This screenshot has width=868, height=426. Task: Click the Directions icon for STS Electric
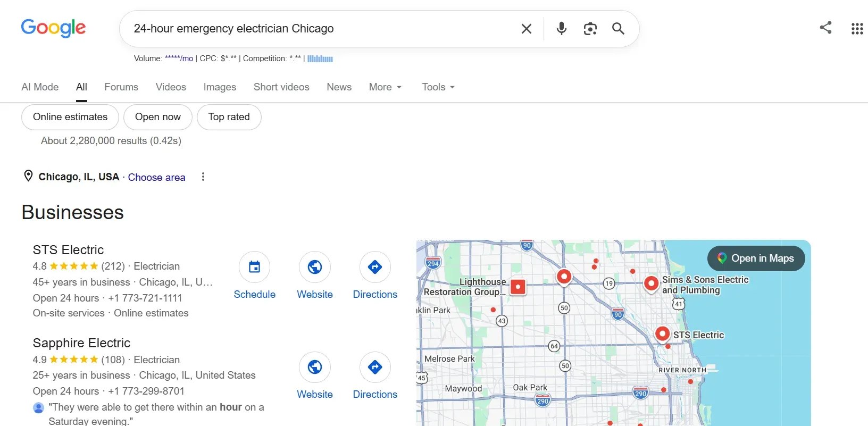pos(375,267)
